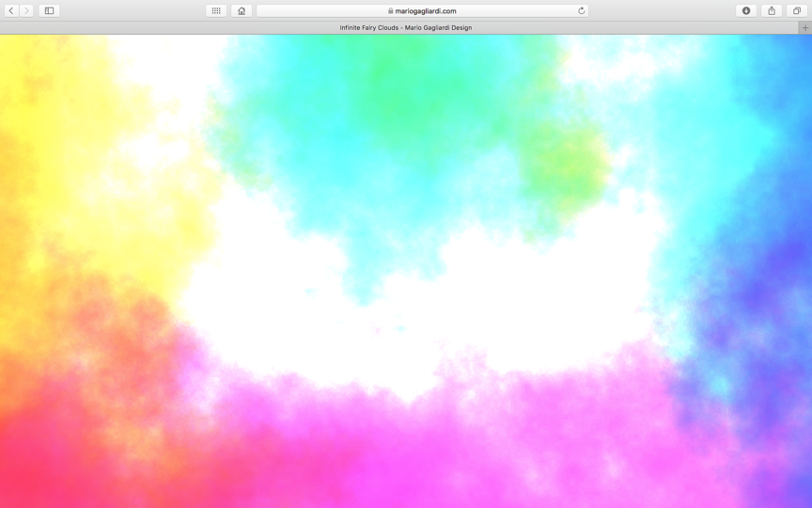Click the mariogagliardi.com address field

pyautogui.click(x=423, y=11)
